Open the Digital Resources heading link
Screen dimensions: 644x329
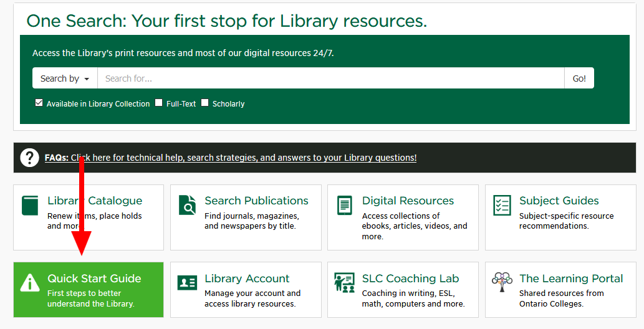pyautogui.click(x=408, y=201)
